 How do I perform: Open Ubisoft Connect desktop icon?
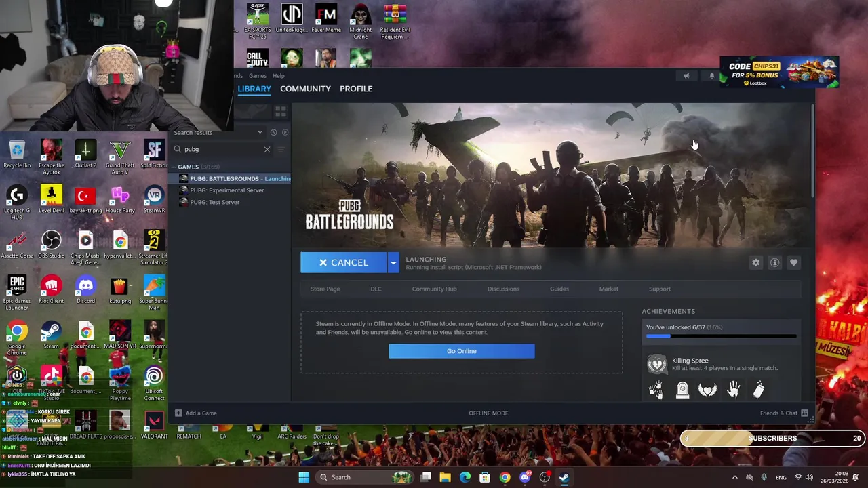click(x=154, y=383)
